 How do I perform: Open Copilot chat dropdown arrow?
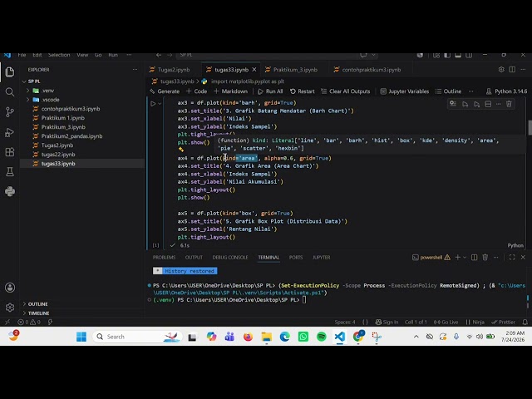373,55
